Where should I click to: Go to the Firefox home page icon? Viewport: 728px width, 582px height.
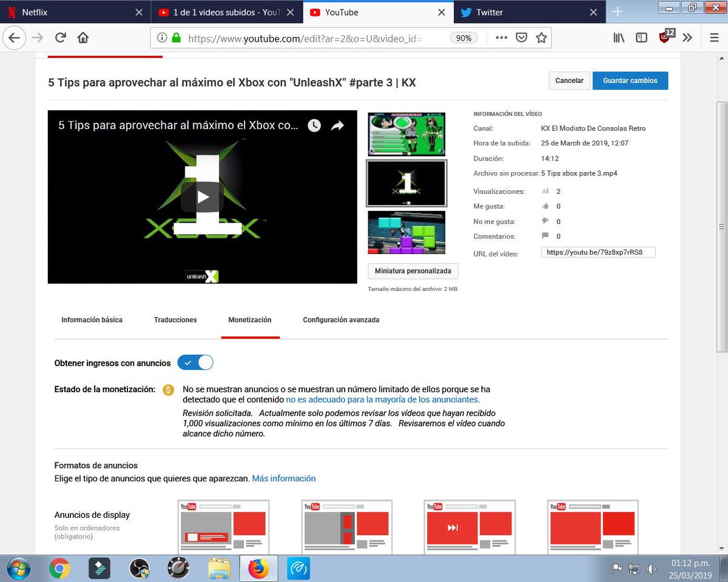[83, 38]
